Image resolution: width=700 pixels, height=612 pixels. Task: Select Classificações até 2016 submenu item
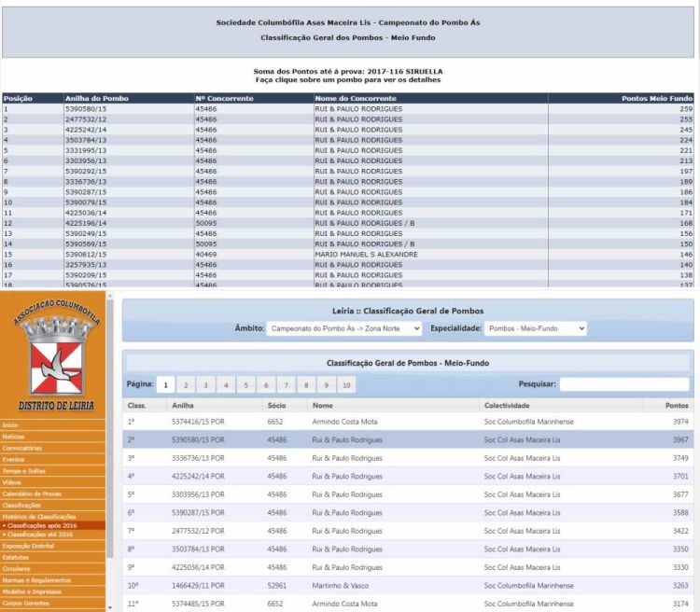(x=52, y=535)
